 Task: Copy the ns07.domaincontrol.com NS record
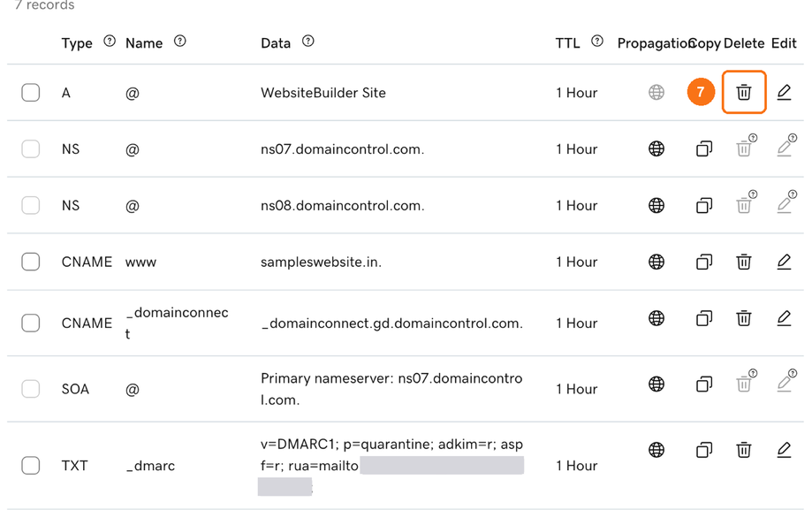[x=704, y=148]
